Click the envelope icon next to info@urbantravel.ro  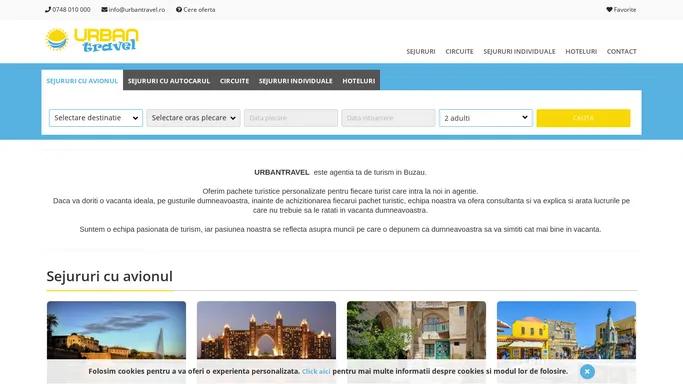point(105,10)
